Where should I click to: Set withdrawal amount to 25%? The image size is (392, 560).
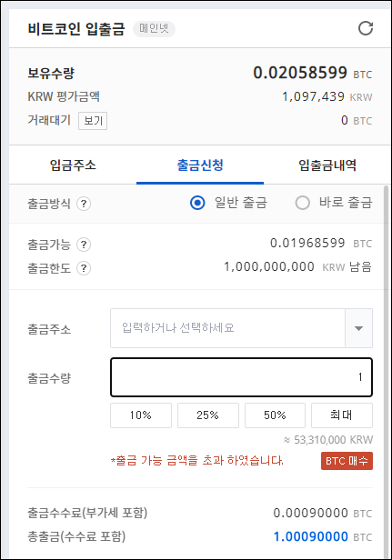(208, 415)
